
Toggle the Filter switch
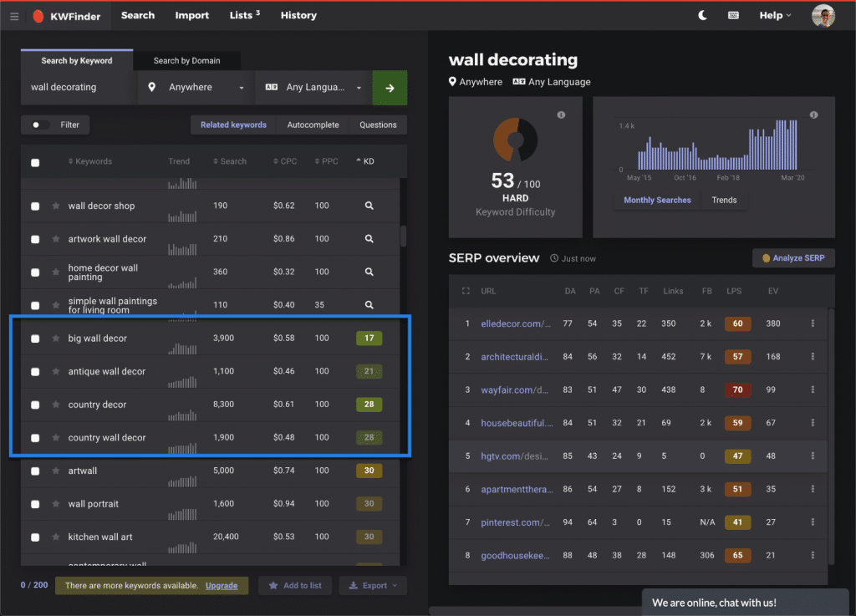tap(40, 125)
